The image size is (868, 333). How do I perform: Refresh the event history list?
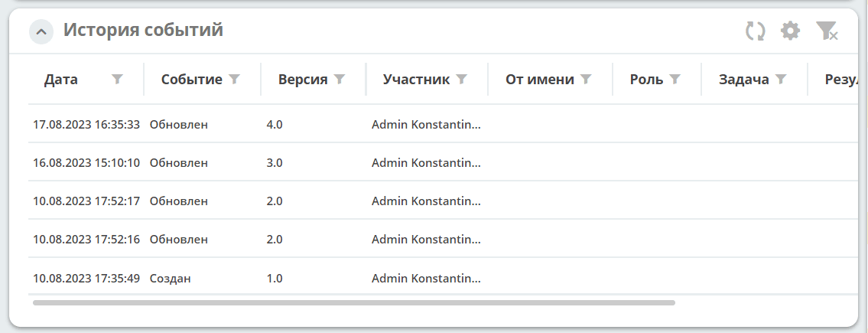point(755,31)
